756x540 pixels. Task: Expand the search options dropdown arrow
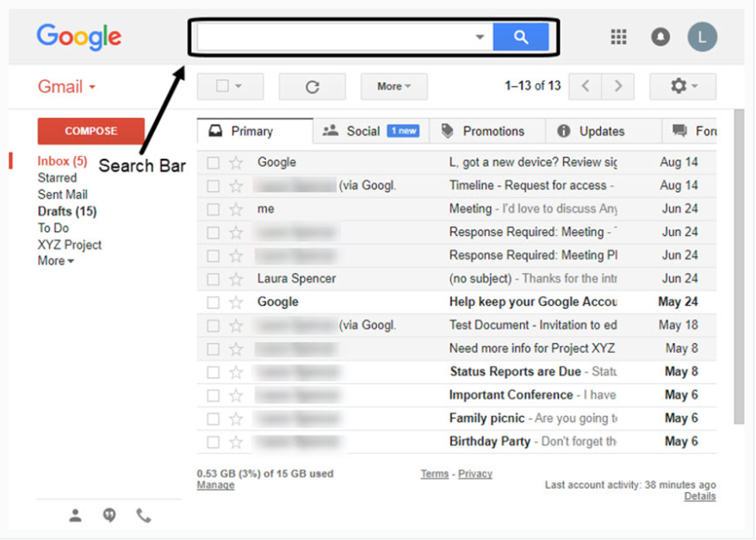point(480,36)
